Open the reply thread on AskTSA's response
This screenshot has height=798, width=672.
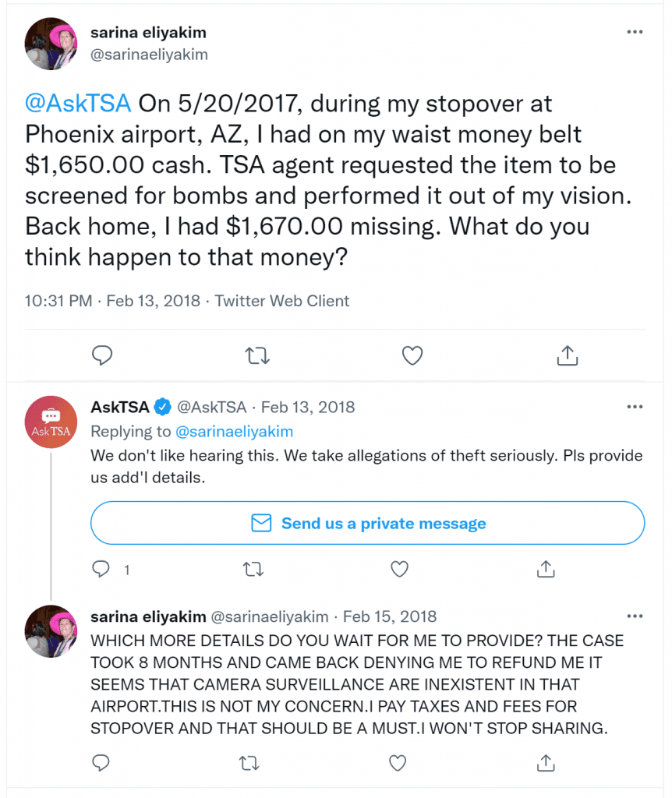tap(101, 569)
